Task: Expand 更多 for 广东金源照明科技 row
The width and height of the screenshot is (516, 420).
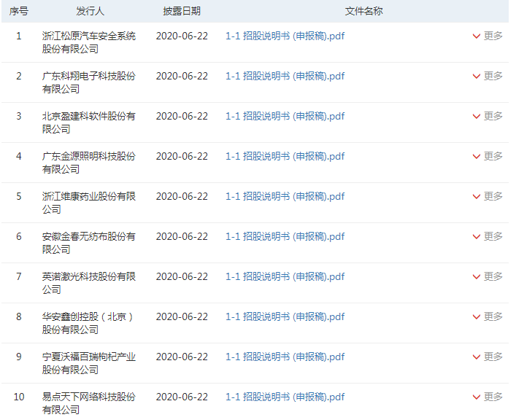Action: click(x=488, y=156)
